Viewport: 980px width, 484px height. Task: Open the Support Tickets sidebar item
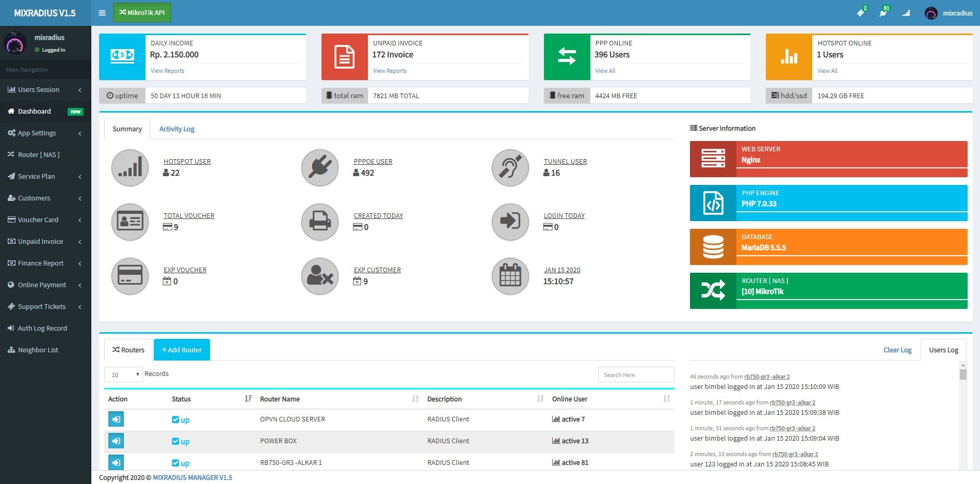pyautogui.click(x=45, y=306)
